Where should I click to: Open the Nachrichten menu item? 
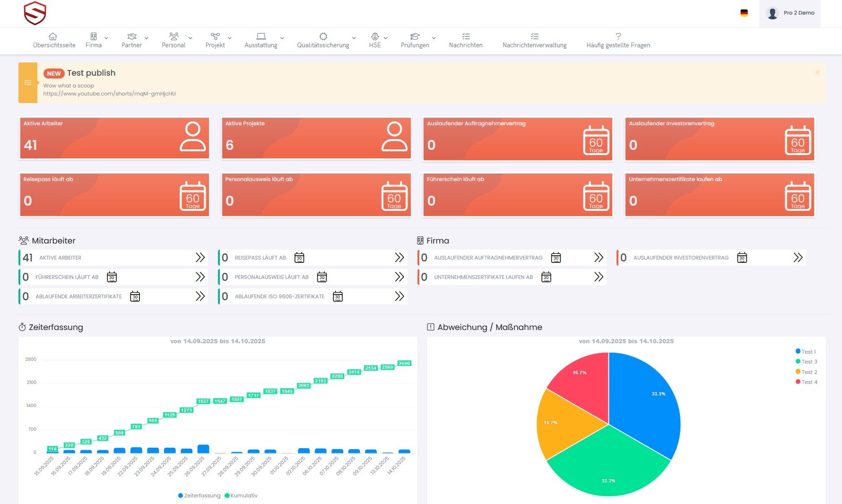[x=465, y=40]
